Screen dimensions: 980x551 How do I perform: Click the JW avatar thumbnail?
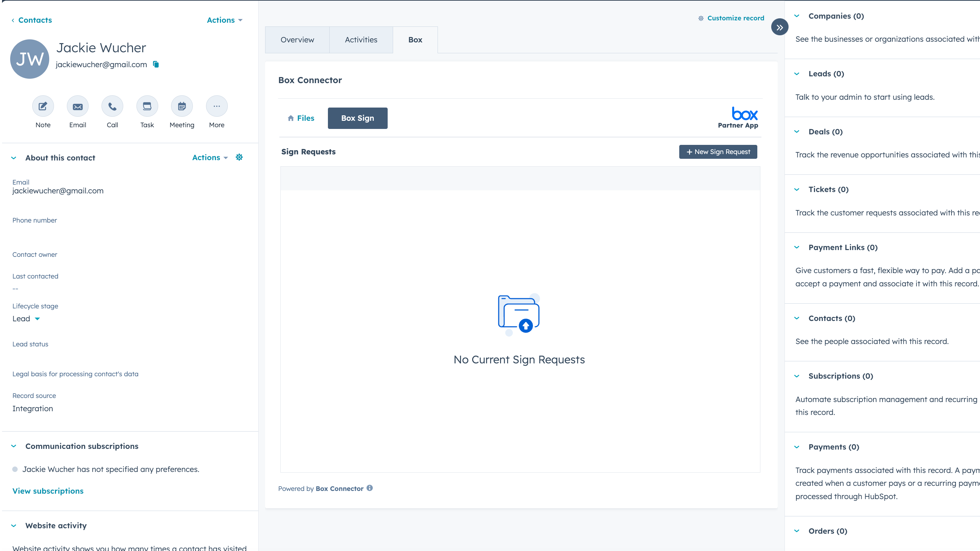(29, 59)
